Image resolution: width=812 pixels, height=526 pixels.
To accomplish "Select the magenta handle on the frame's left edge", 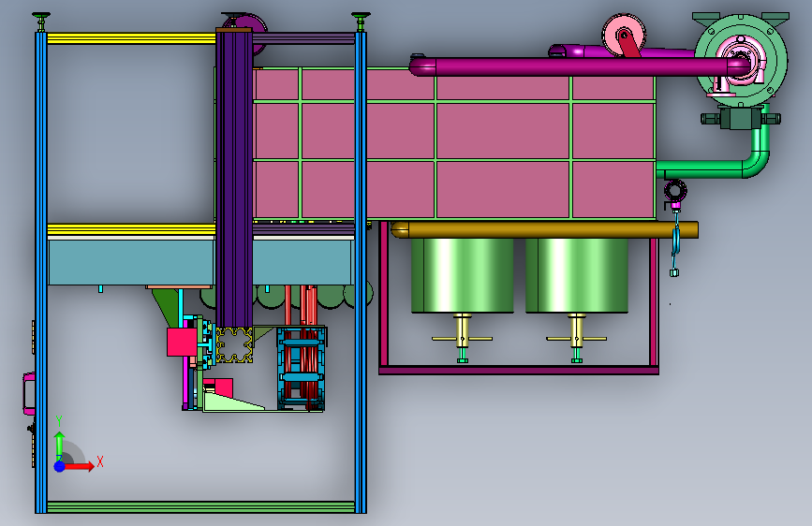I will point(28,393).
